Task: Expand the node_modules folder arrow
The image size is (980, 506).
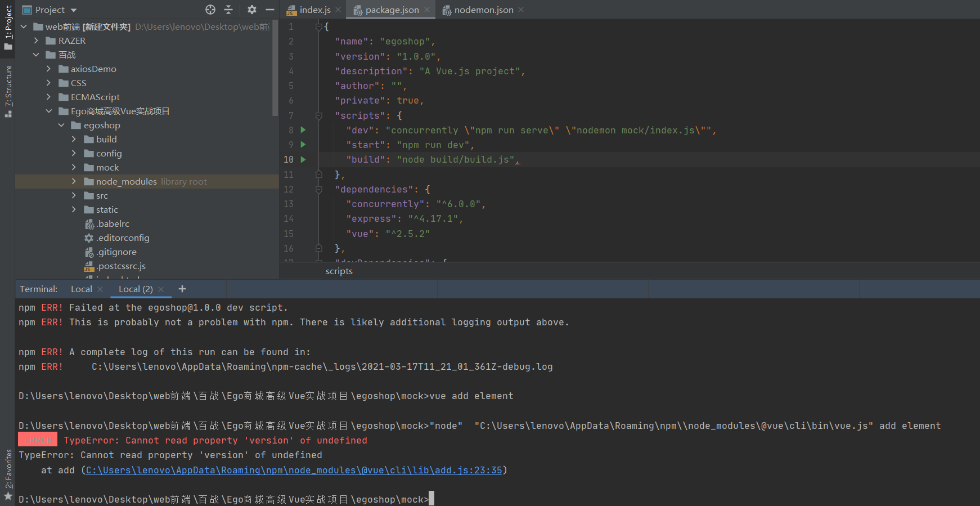Action: click(74, 181)
